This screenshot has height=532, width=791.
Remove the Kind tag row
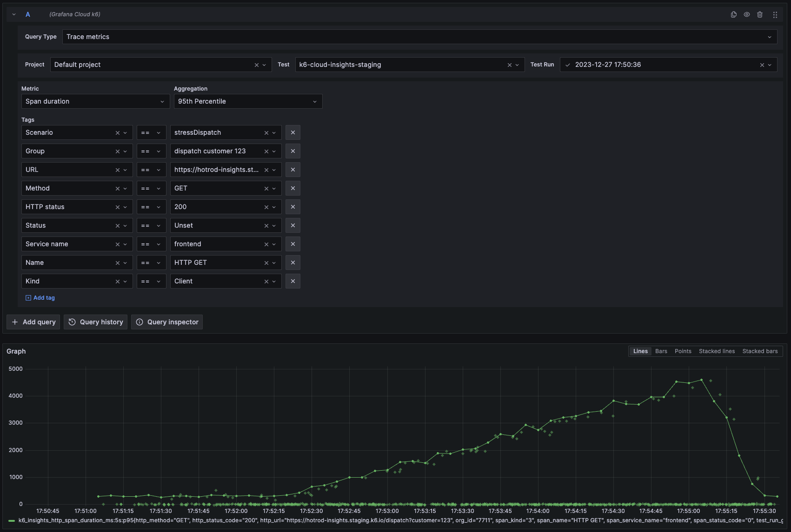[292, 281]
